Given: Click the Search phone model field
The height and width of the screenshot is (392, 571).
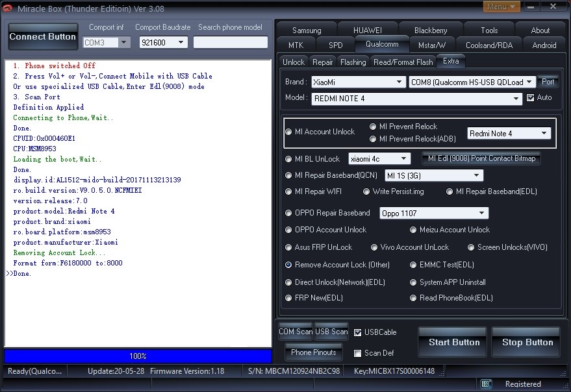Looking at the screenshot, I should point(230,42).
